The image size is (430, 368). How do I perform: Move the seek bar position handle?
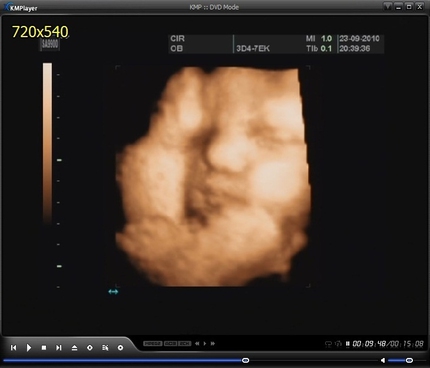246,360
